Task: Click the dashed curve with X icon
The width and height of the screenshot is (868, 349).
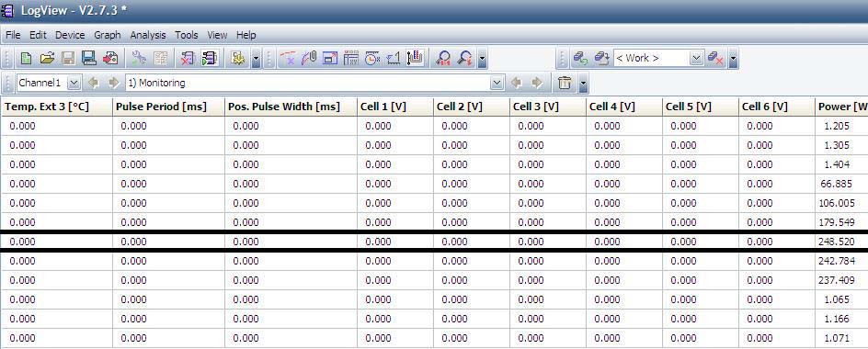Action: click(288, 58)
